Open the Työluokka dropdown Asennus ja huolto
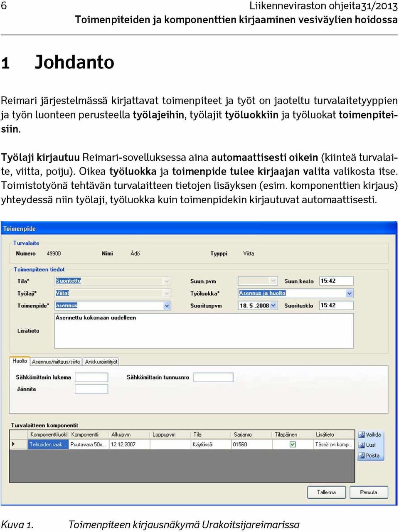 point(350,293)
